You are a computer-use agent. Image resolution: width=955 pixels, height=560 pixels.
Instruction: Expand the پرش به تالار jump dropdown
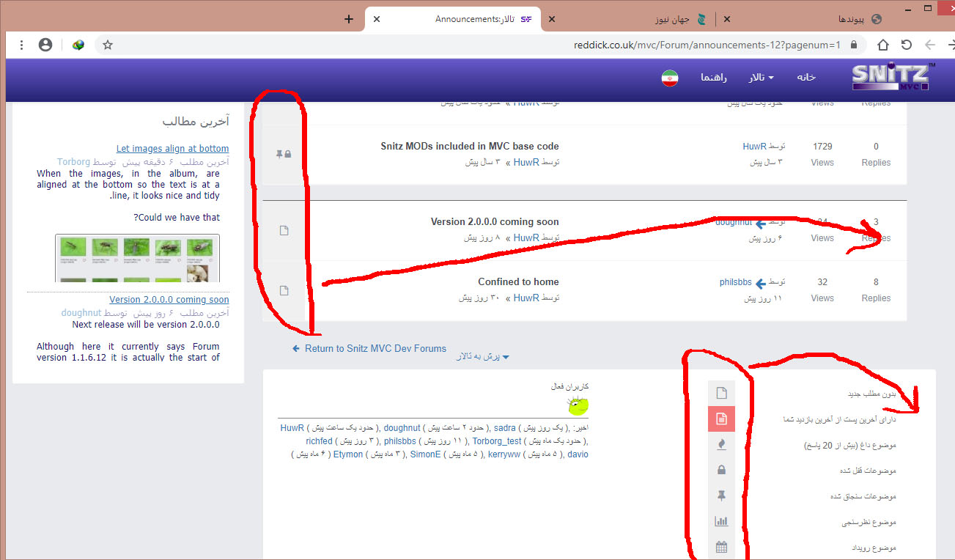[482, 356]
